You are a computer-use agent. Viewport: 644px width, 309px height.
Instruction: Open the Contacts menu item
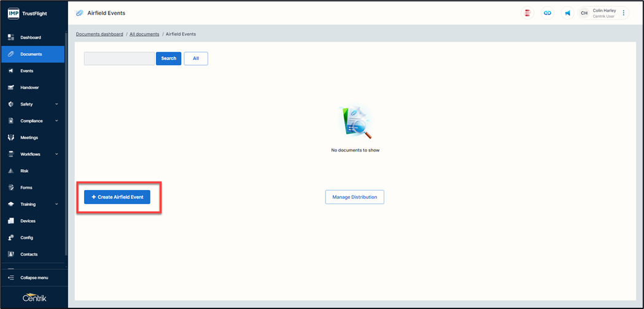(33, 254)
